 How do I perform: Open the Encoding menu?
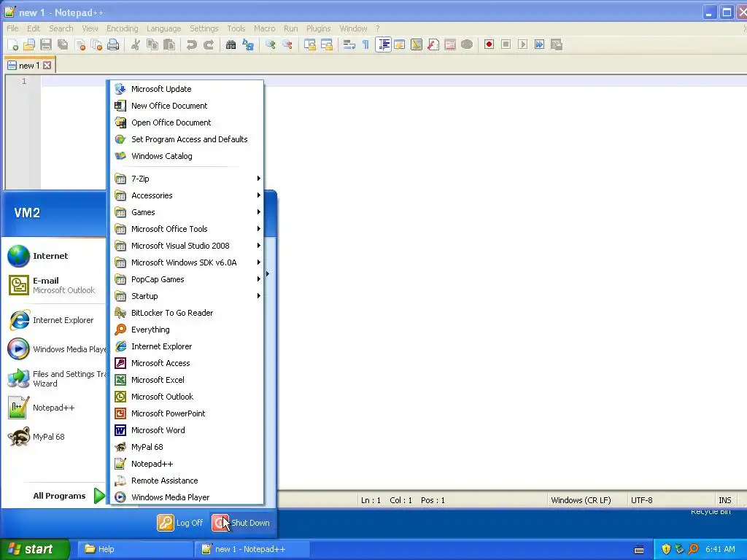coord(122,28)
